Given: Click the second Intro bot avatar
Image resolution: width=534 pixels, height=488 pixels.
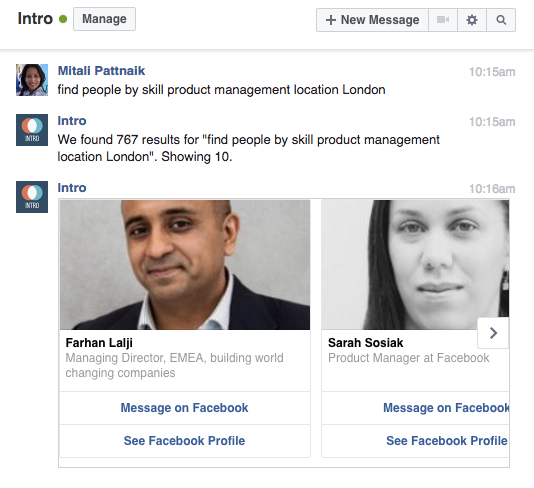Looking at the screenshot, I should pos(32,197).
